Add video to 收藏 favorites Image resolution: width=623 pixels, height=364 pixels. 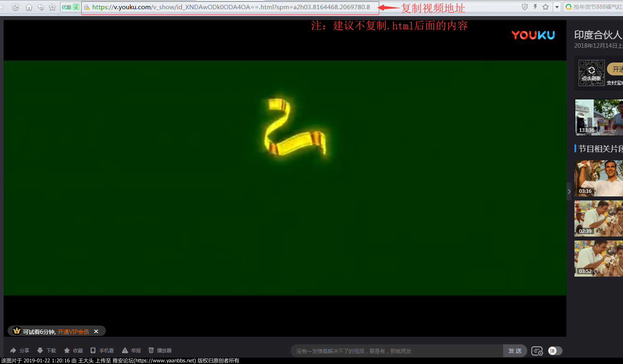pyautogui.click(x=73, y=350)
